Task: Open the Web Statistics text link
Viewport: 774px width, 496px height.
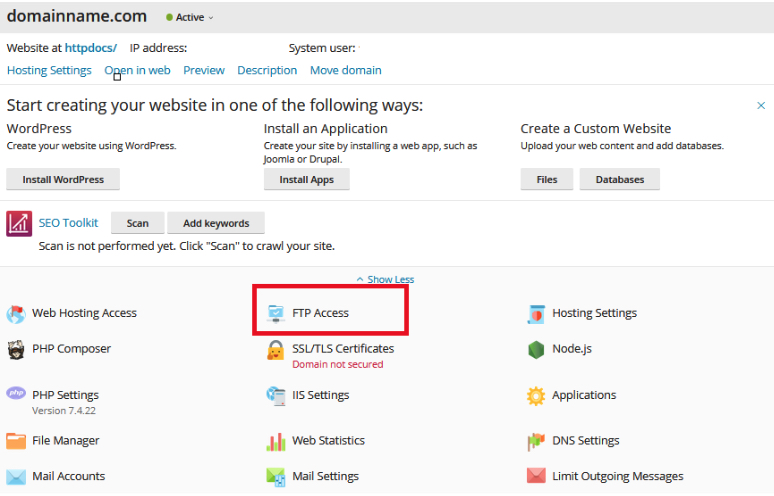Action: point(328,441)
